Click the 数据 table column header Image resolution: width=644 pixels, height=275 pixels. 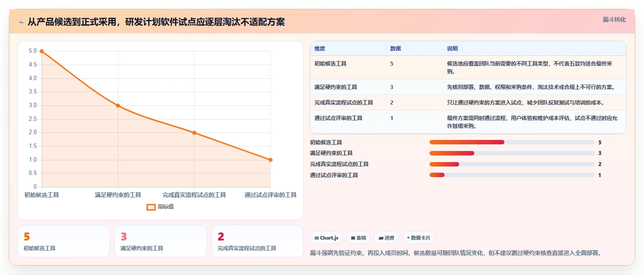point(395,49)
